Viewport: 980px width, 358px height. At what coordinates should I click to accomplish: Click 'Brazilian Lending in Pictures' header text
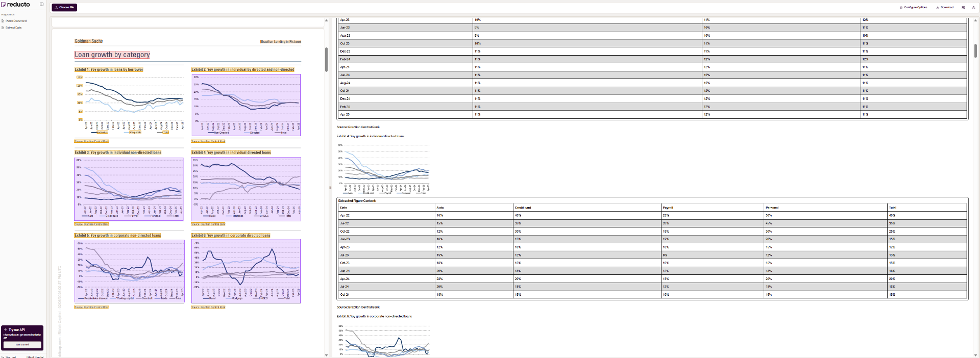click(281, 41)
